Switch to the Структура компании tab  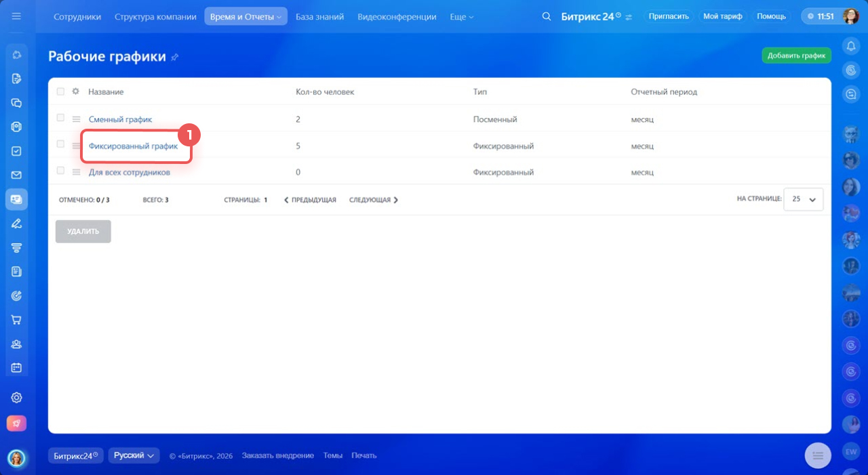[x=155, y=16]
